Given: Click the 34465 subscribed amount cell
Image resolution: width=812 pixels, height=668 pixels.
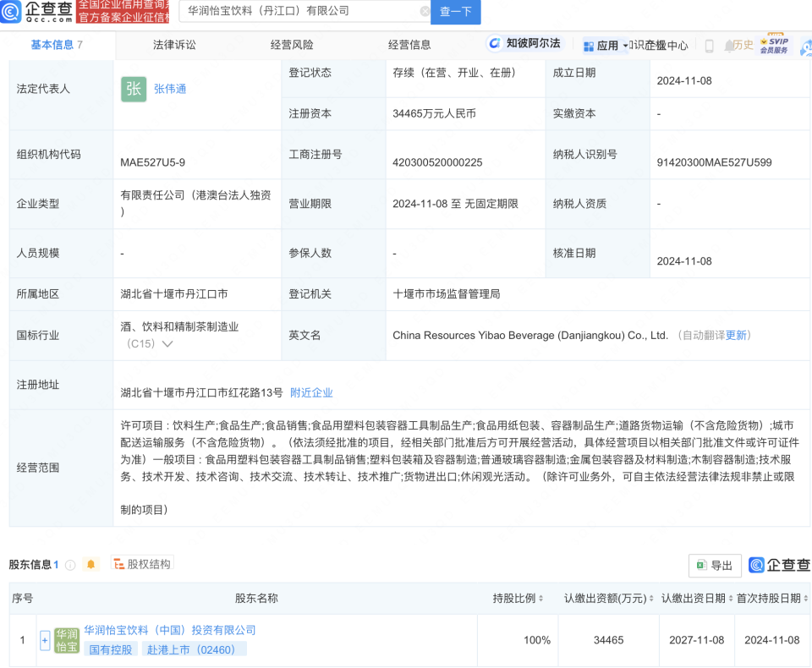Looking at the screenshot, I should pyautogui.click(x=608, y=640).
